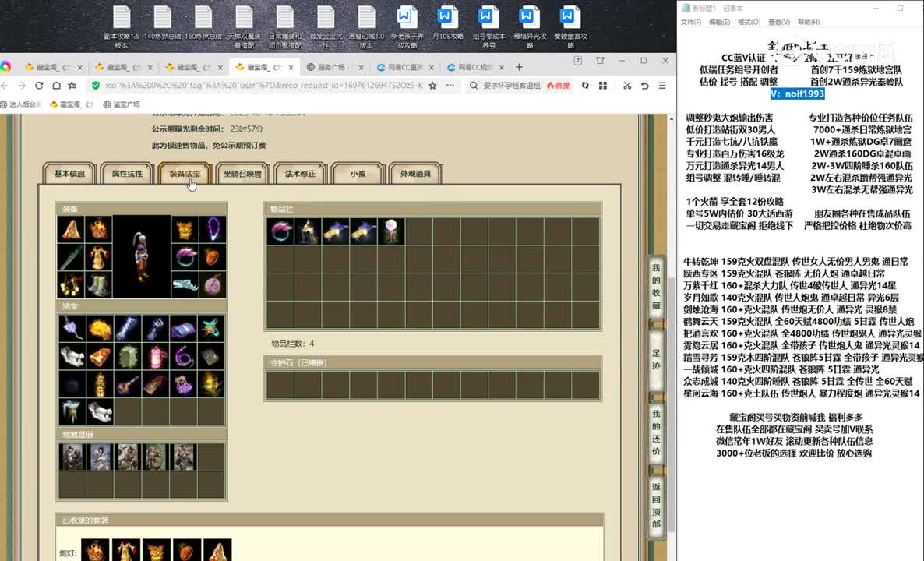Open Notepad 文件(F) menu

coord(690,22)
